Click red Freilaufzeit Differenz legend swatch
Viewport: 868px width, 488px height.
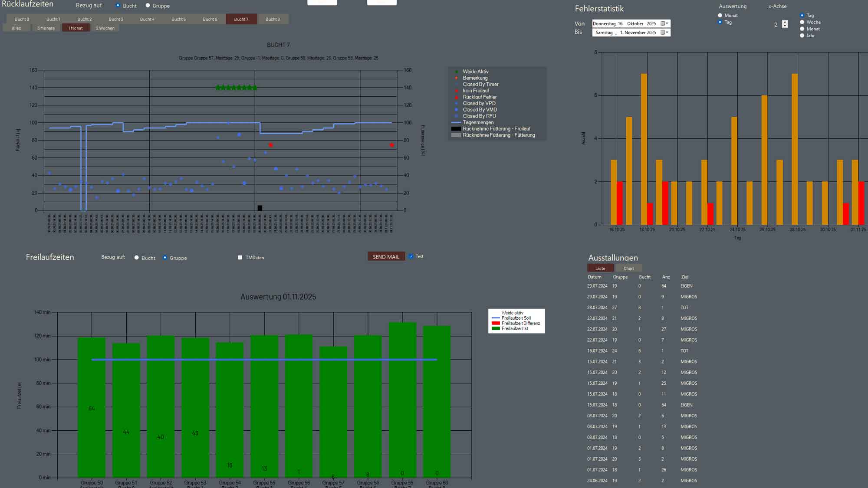pos(496,323)
